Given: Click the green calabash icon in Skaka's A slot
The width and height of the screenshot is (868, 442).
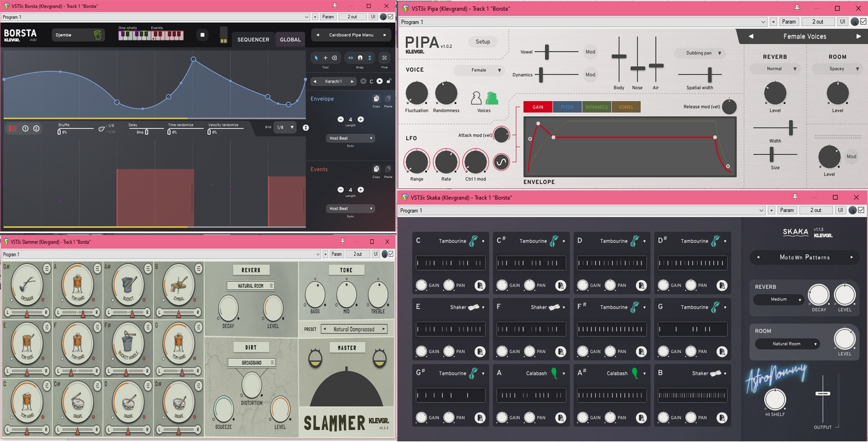Looking at the screenshot, I should [553, 373].
